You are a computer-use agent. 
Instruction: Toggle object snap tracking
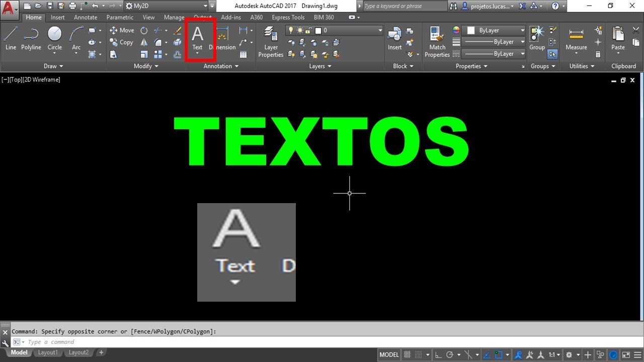click(x=487, y=354)
